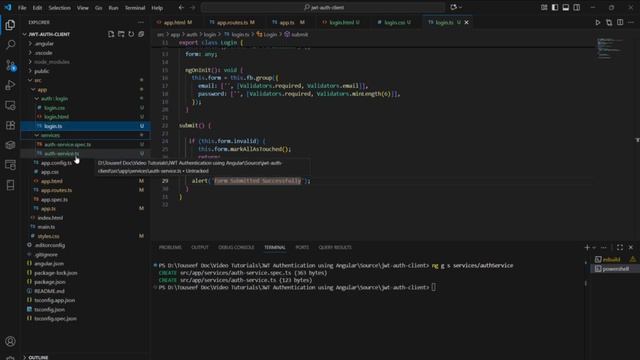Image resolution: width=640 pixels, height=360 pixels.
Task: Open the File menu
Action: click(x=22, y=7)
